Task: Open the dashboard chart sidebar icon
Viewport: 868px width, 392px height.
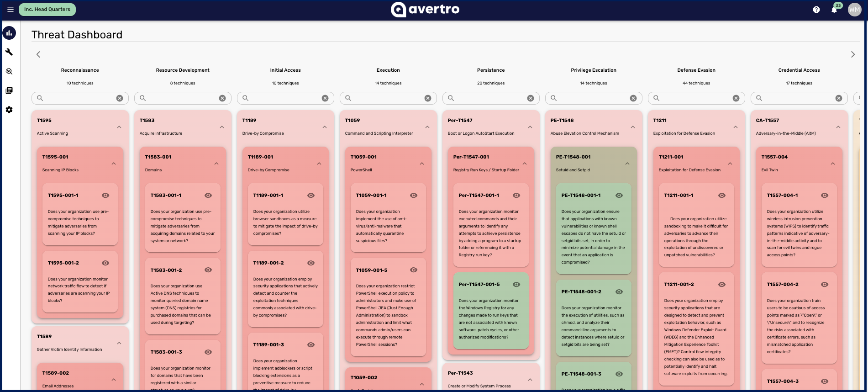Action: click(x=9, y=33)
